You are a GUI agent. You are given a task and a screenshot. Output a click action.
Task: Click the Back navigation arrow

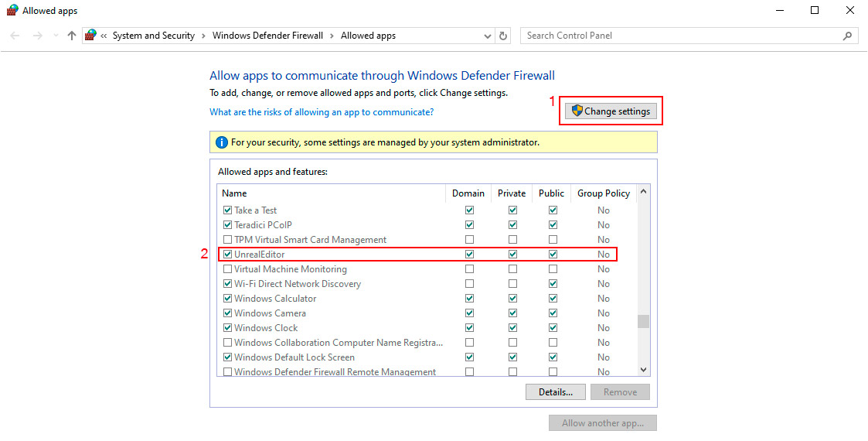click(15, 36)
